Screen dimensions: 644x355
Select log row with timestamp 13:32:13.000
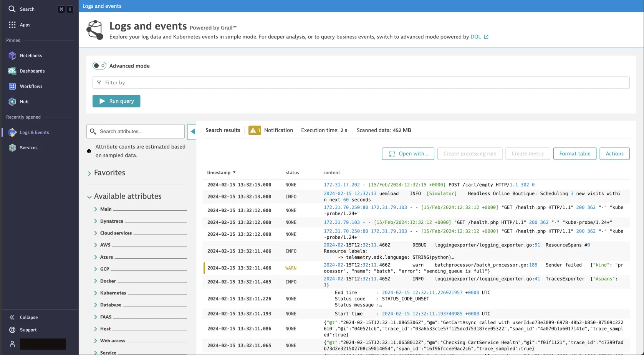tap(416, 196)
